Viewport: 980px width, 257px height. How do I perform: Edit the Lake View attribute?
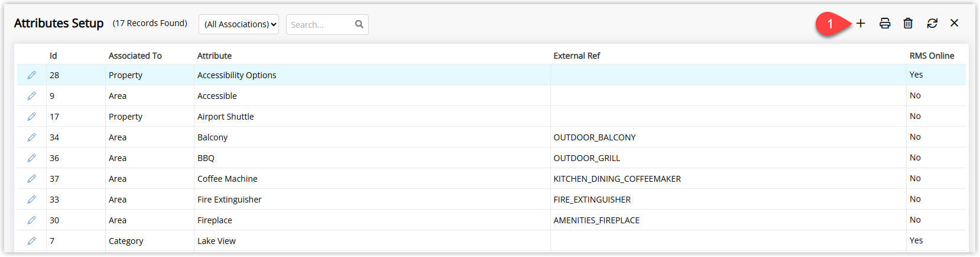(31, 241)
